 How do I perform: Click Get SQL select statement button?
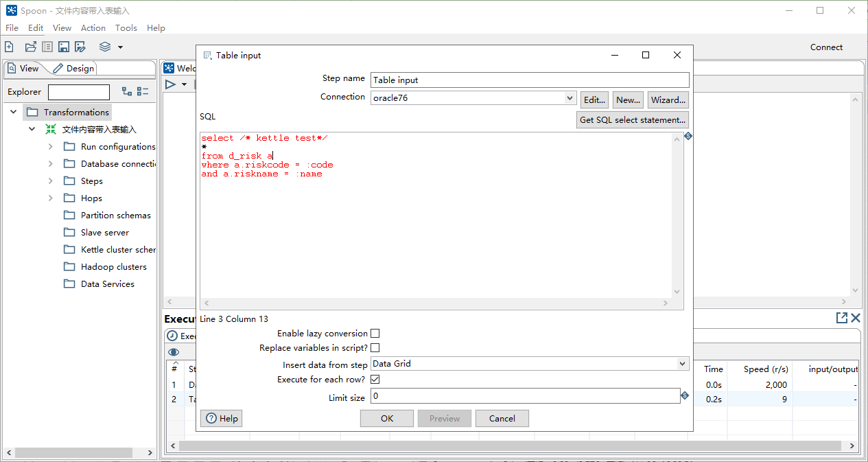[x=633, y=119]
